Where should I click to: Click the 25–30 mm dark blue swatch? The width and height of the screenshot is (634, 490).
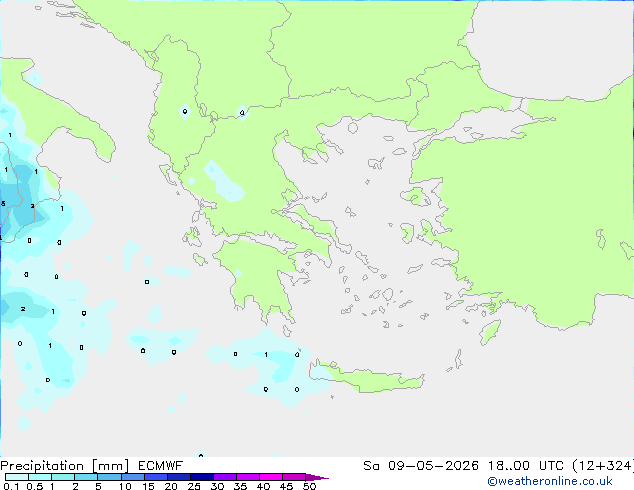202,477
